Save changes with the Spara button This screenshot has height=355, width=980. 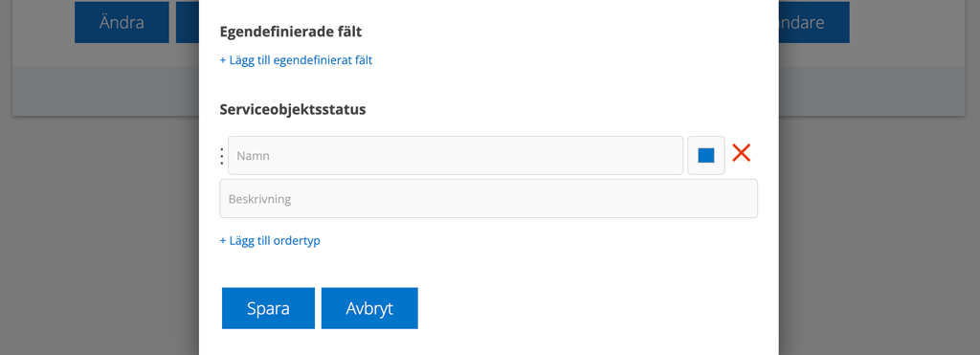[x=268, y=308]
